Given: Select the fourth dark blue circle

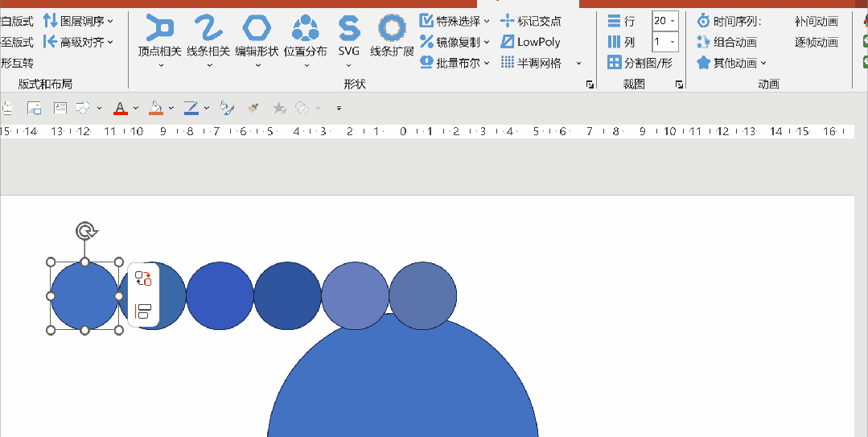Looking at the screenshot, I should click(287, 296).
